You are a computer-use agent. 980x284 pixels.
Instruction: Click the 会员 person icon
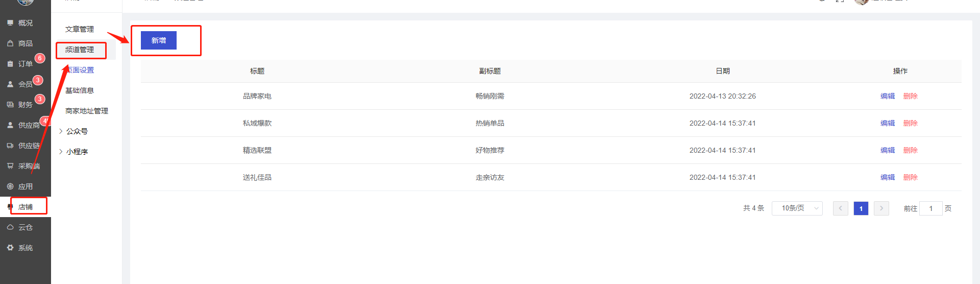[10, 84]
